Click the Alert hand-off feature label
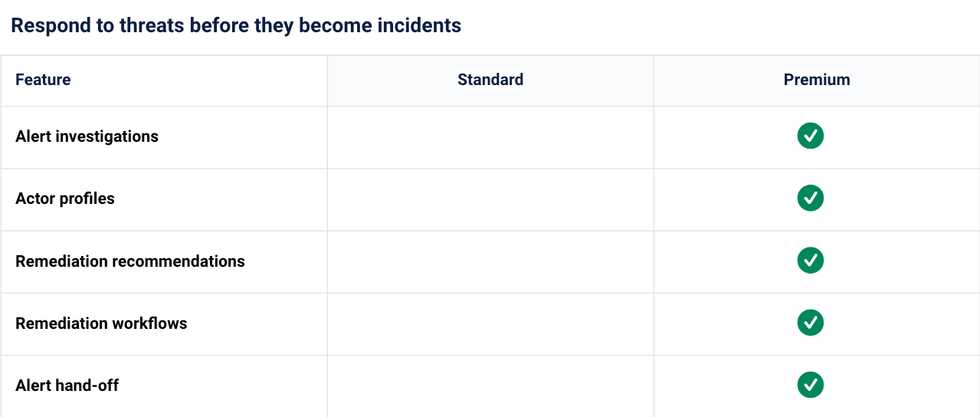Image resolution: width=980 pixels, height=417 pixels. tap(67, 386)
